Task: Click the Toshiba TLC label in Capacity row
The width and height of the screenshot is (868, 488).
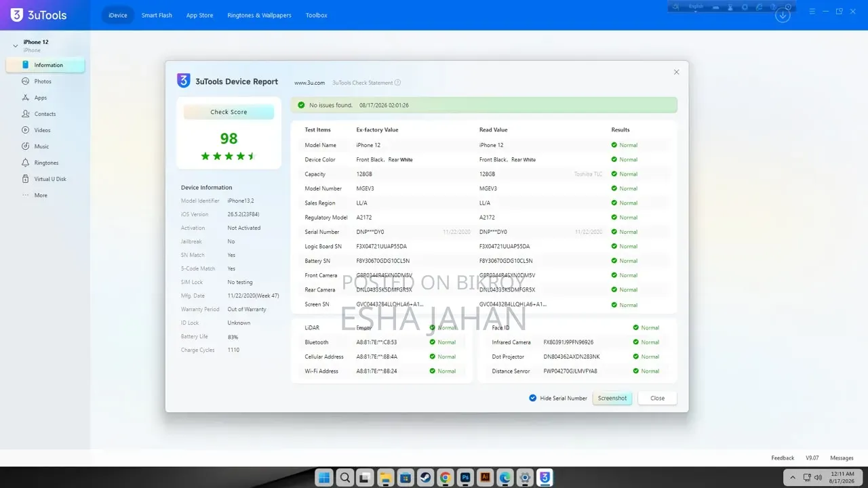Action: click(x=588, y=174)
